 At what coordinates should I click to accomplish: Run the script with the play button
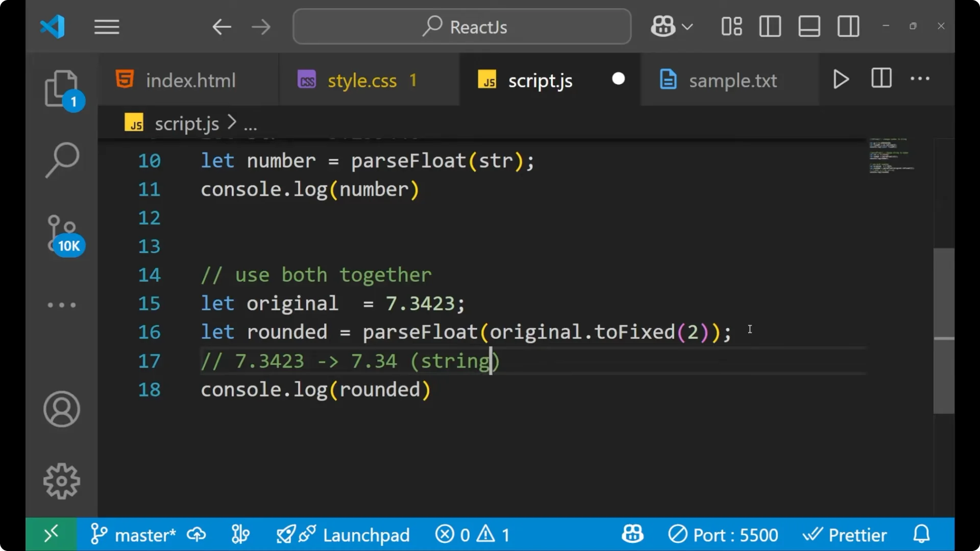[841, 79]
